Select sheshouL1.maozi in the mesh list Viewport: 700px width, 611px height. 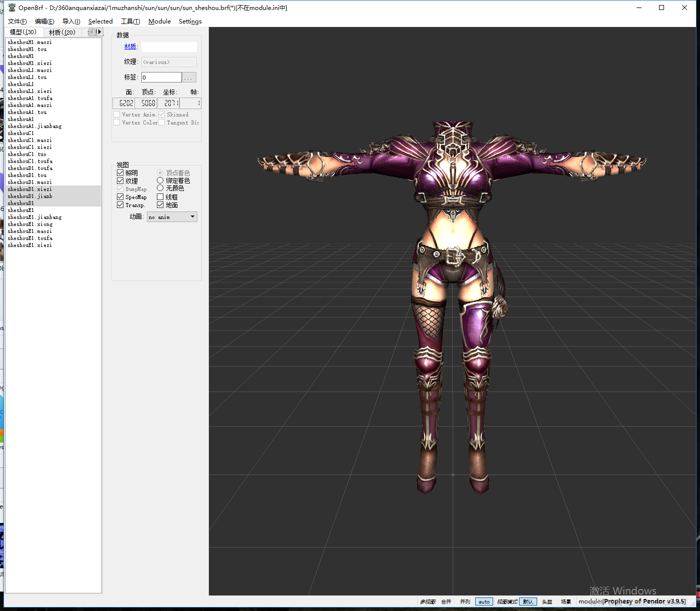pos(53,70)
